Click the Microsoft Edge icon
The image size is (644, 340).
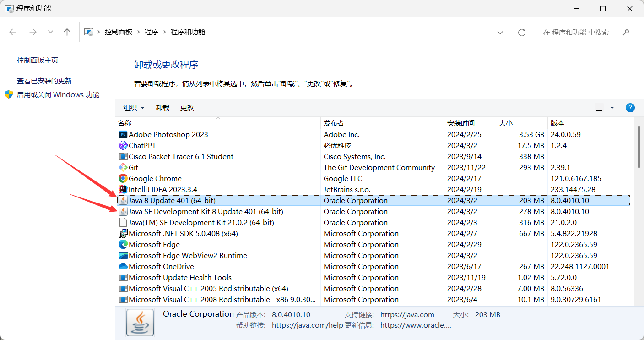(123, 244)
